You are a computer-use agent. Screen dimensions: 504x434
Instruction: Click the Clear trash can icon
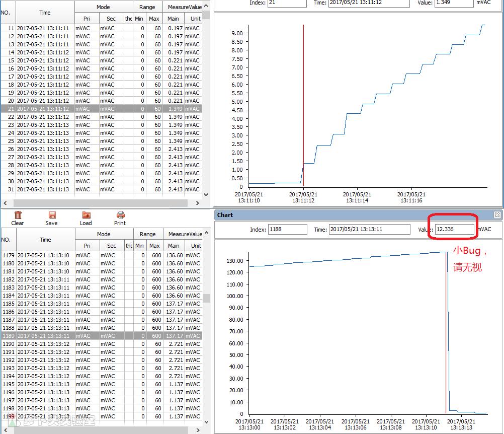point(18,215)
